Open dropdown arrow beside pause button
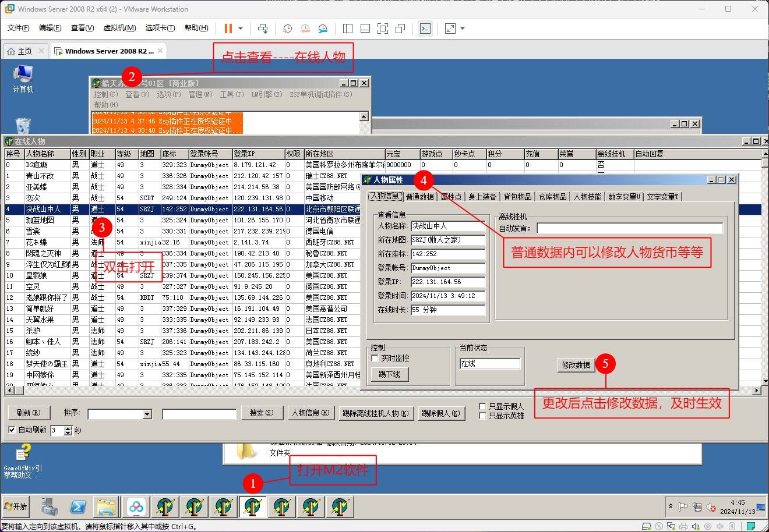769x532 pixels. tap(240, 28)
